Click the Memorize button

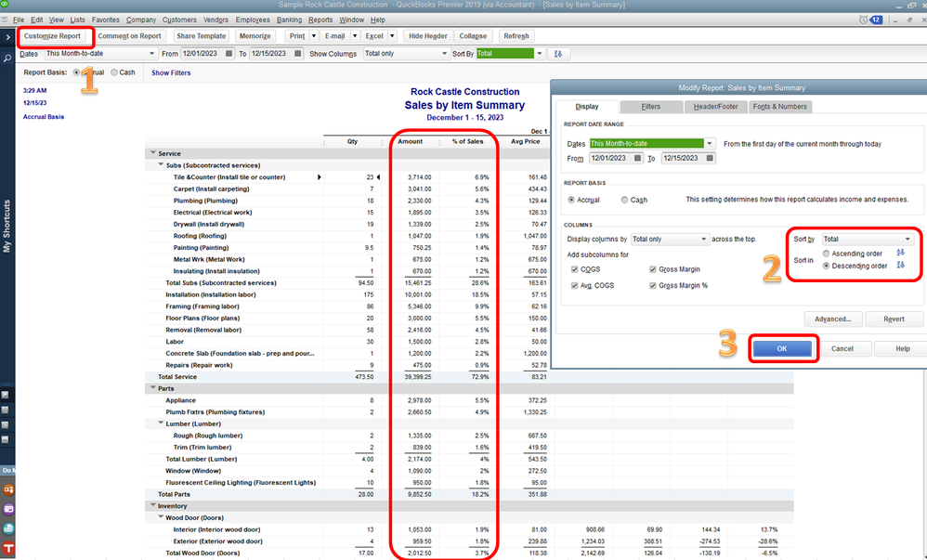pos(255,36)
